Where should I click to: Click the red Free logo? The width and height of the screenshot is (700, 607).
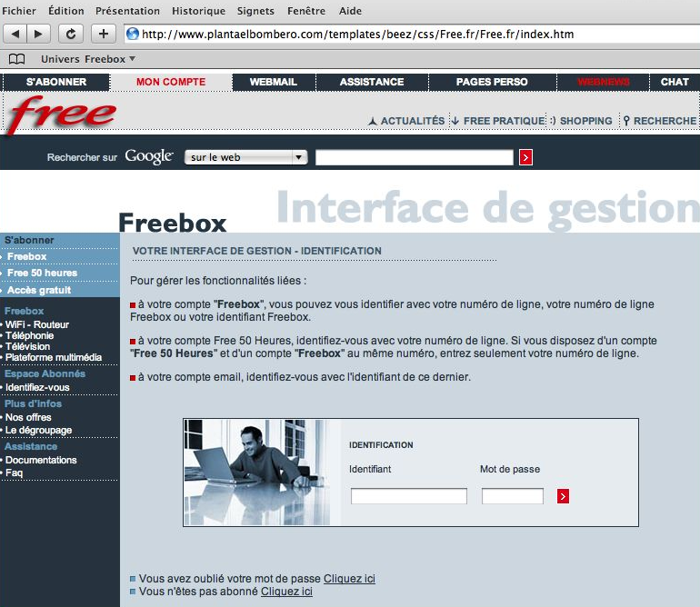point(62,114)
